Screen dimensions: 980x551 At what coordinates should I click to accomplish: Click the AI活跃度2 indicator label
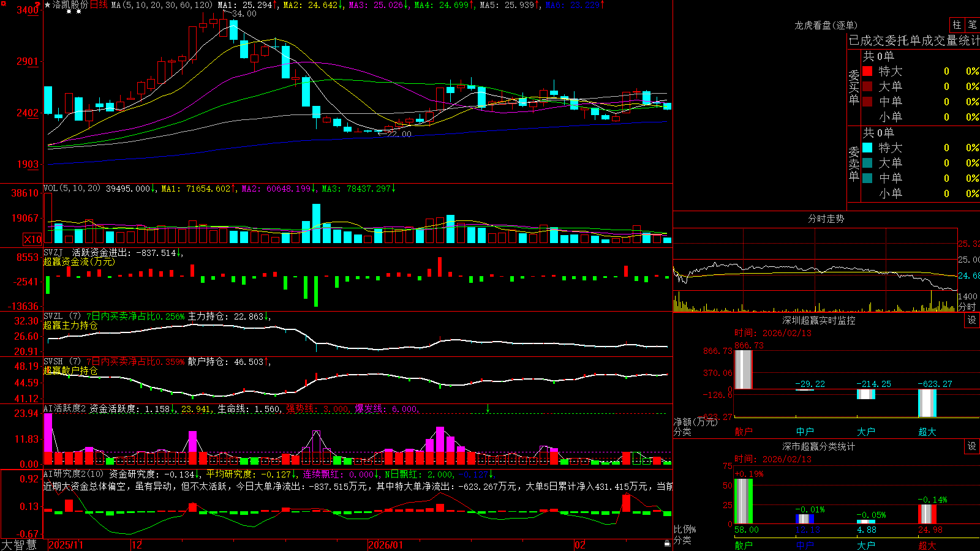tap(65, 408)
